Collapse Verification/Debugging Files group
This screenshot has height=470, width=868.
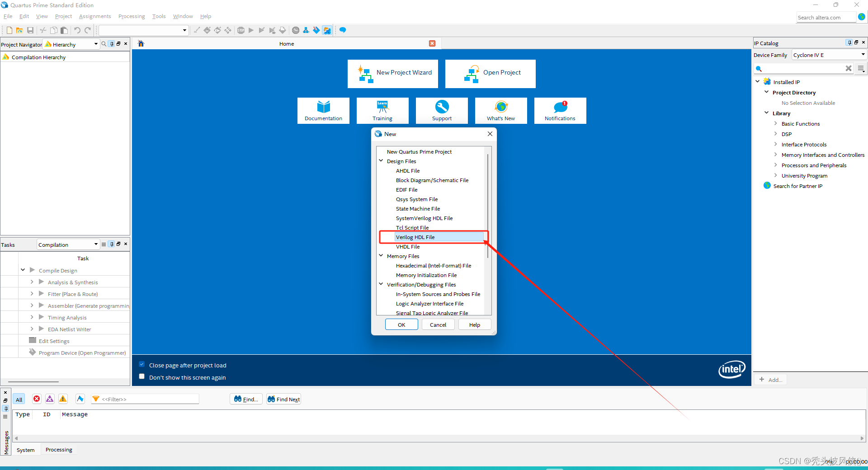point(381,284)
